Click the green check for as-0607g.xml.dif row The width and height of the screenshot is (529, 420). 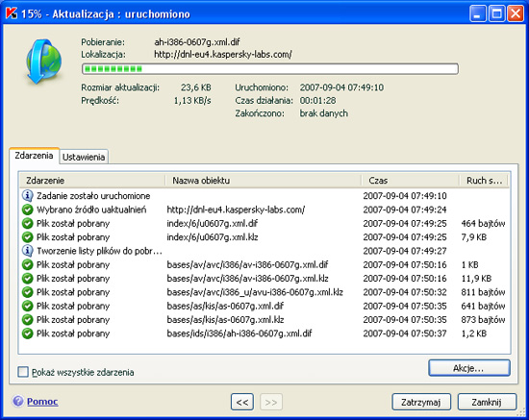(27, 306)
